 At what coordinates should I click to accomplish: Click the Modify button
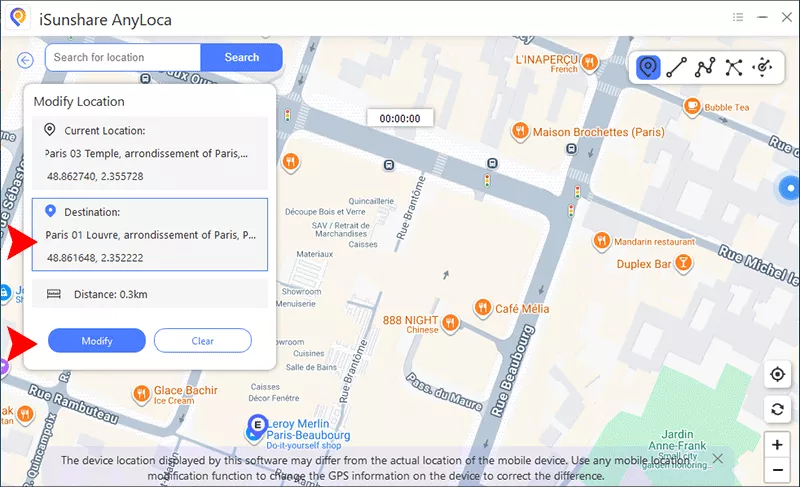click(x=97, y=341)
